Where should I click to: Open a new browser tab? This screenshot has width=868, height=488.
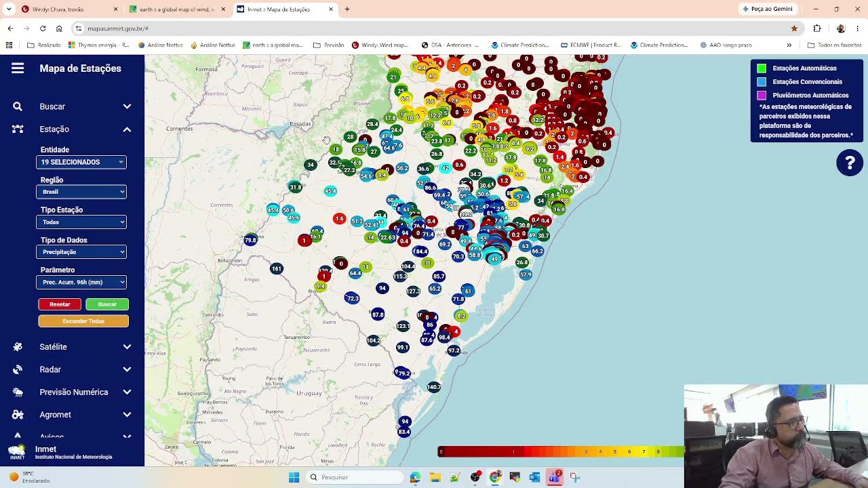coord(347,9)
